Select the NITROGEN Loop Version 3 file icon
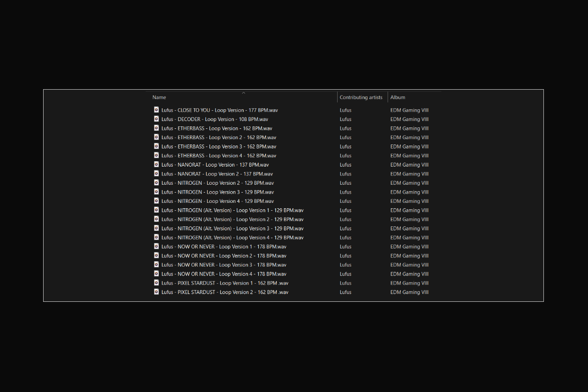 point(156,192)
